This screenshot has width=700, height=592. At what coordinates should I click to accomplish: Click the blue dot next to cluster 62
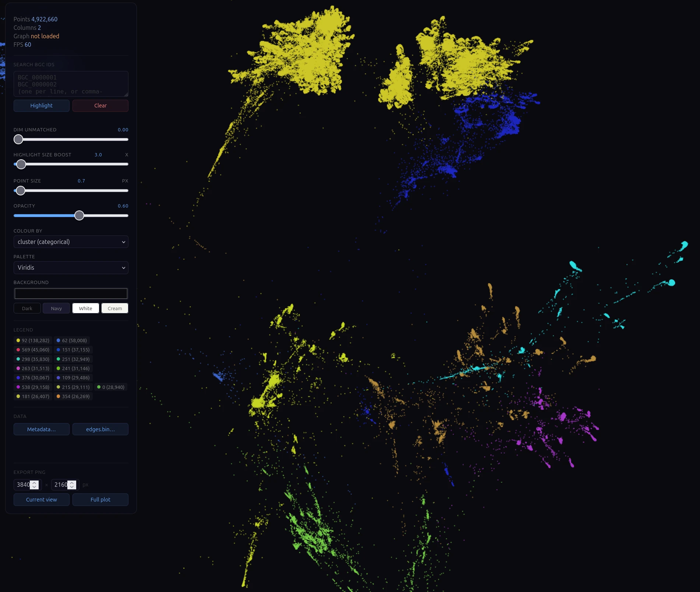58,340
